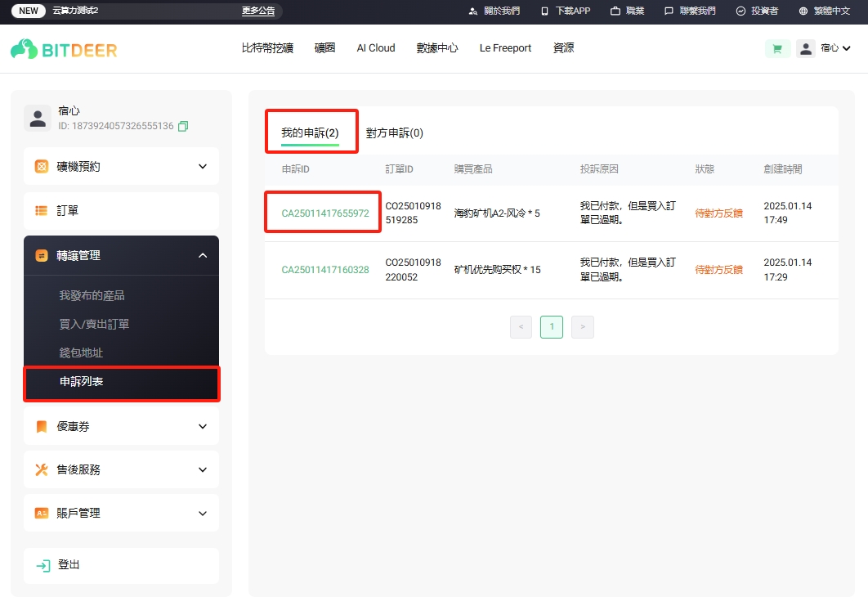868x606 pixels.
Task: Expand the 售後服務 section chevron
Action: 203,469
